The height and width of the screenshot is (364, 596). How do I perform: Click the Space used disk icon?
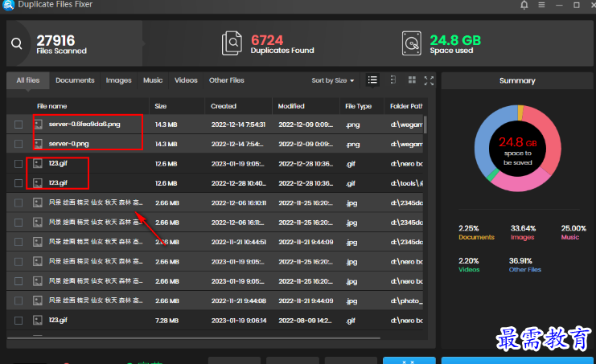[x=412, y=43]
